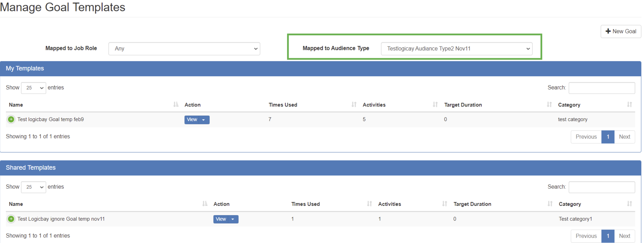
Task: Sort Shared Templates by Category column
Action: coord(570,204)
